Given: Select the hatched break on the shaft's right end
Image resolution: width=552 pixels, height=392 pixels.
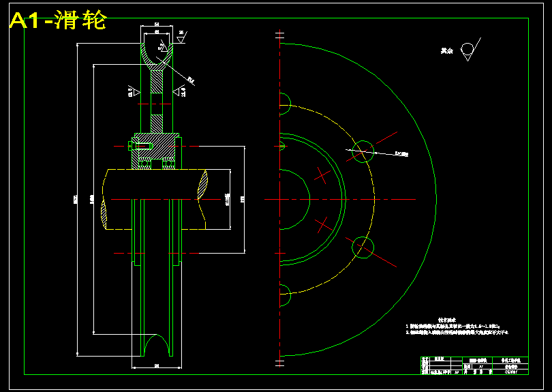Looking at the screenshot, I should coord(202,184).
